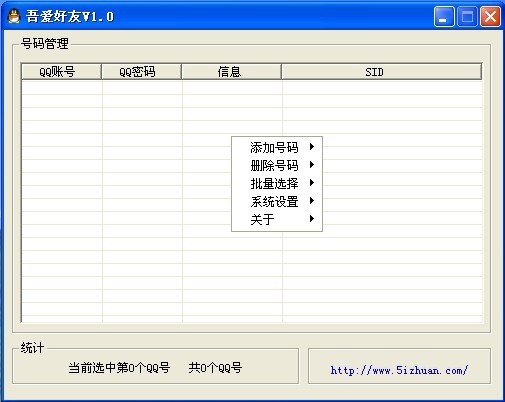This screenshot has width=505, height=402.
Task: Expand the submenu arrow beside 批量选择
Action: pyautogui.click(x=312, y=183)
